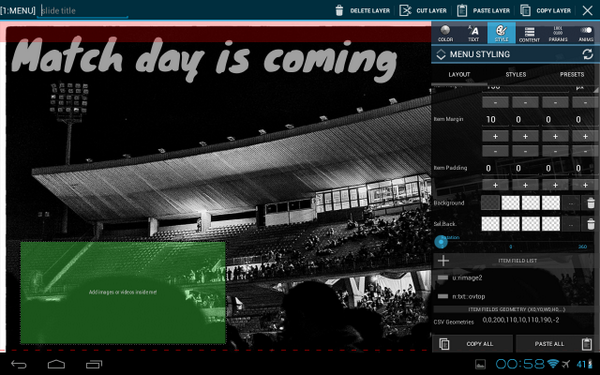Select the n:txt::ovtop field item
The image size is (600, 375).
[468, 296]
